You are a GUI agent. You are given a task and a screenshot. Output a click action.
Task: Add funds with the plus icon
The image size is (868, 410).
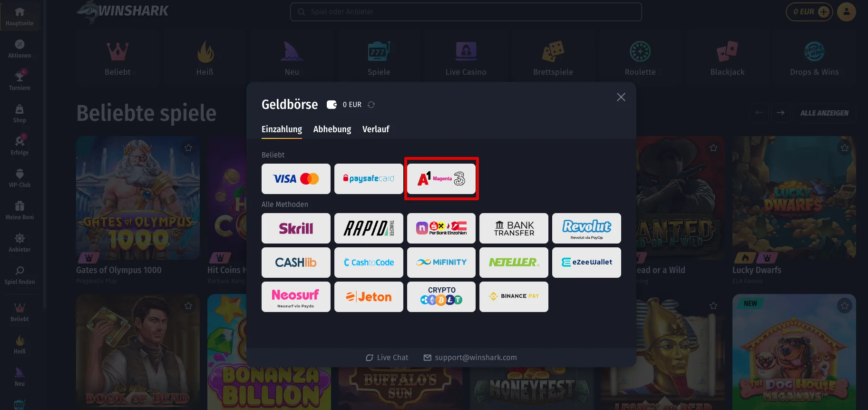click(824, 12)
